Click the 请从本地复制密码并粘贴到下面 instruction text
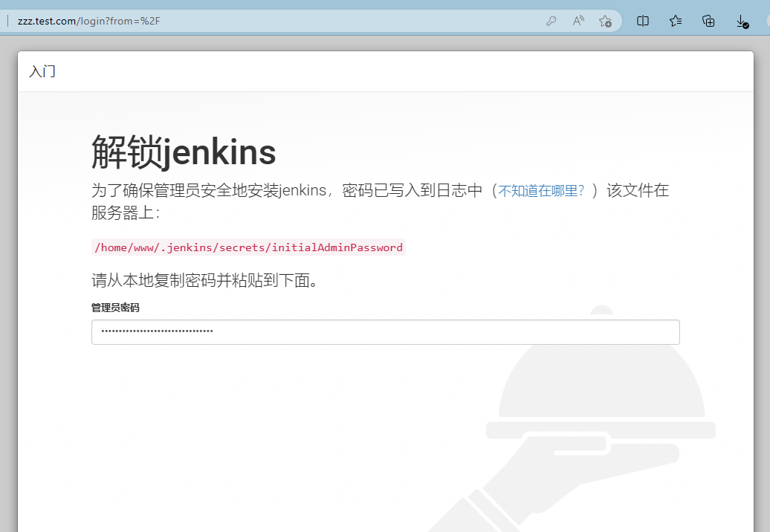 (205, 280)
